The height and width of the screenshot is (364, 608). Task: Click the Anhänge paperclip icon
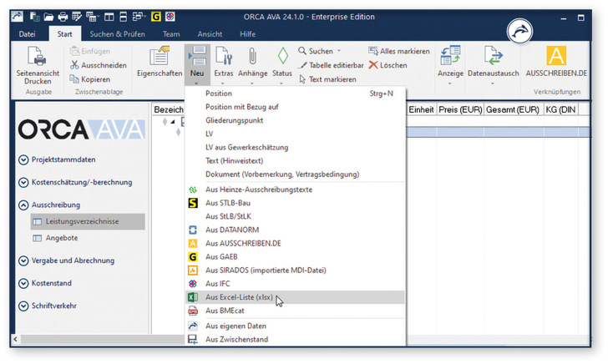point(251,57)
